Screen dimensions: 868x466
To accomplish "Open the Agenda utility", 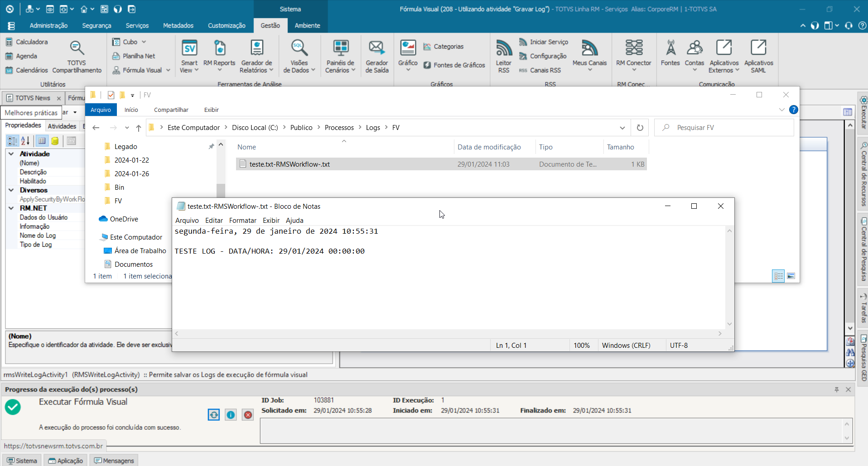I will click(21, 56).
